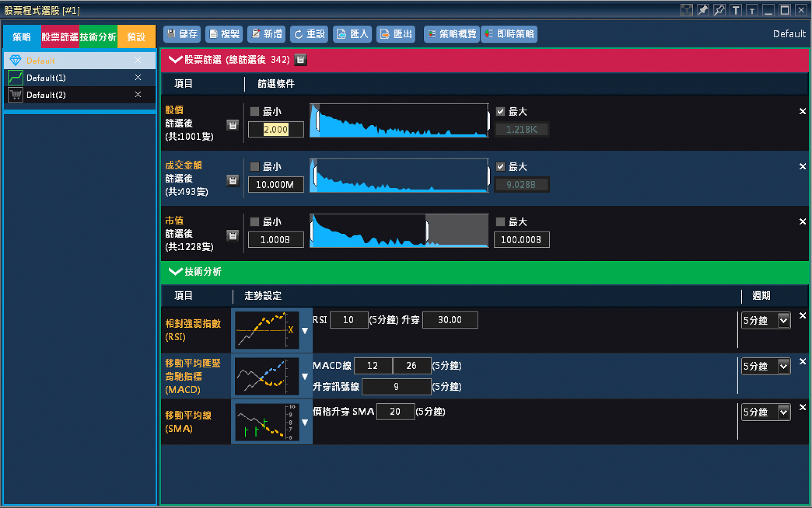Collapse the 技術分析 section chevron
This screenshot has height=508, width=812.
click(175, 271)
